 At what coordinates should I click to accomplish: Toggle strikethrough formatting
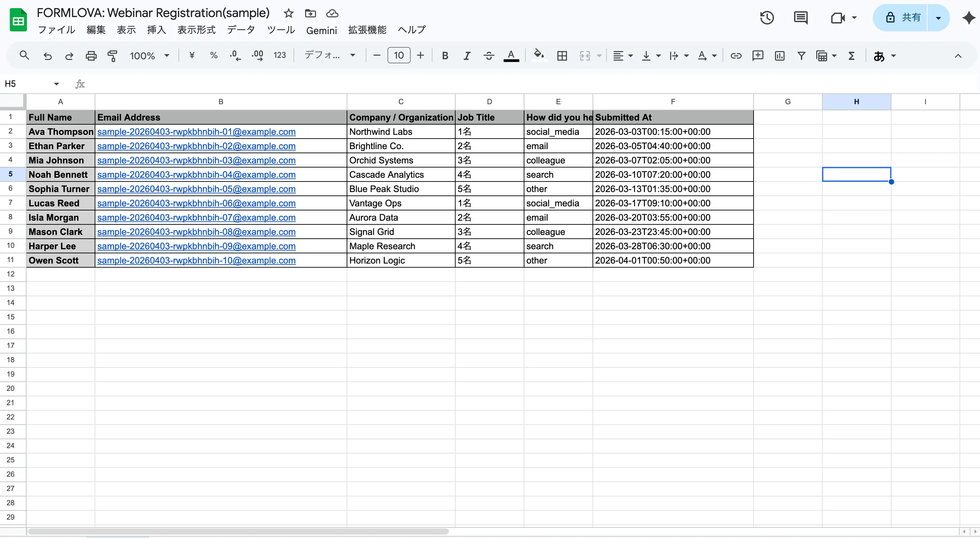point(489,56)
